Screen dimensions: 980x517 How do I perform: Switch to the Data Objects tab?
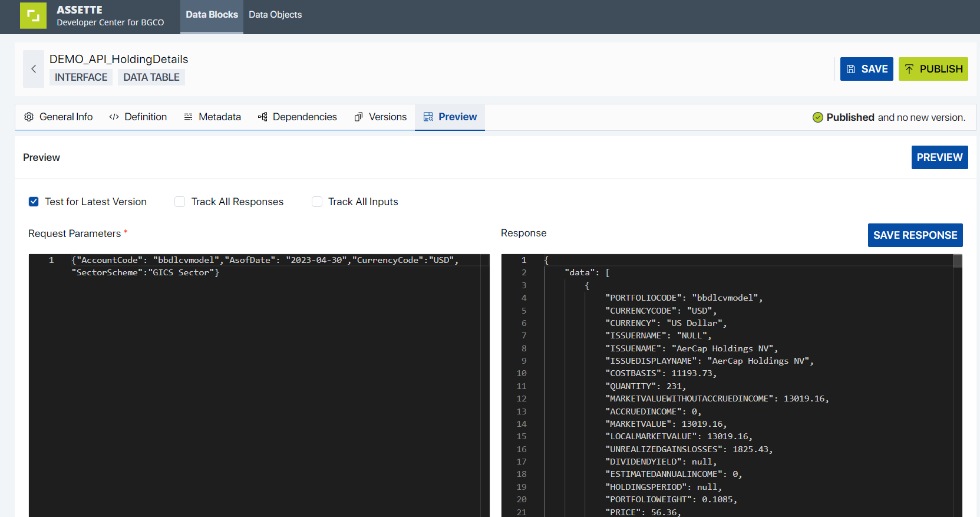pyautogui.click(x=275, y=15)
